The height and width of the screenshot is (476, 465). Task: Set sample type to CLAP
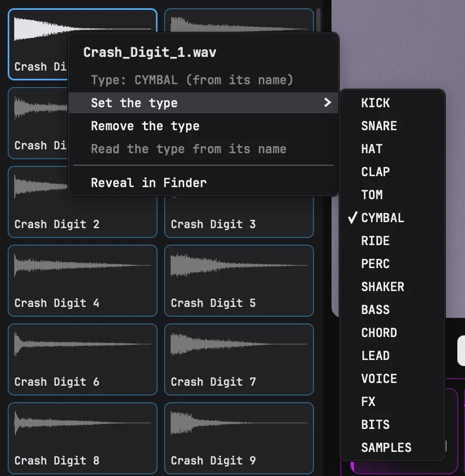point(392,172)
